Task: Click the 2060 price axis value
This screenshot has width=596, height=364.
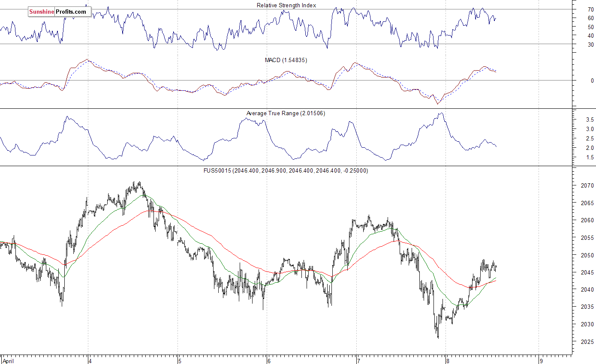Action: coord(588,221)
